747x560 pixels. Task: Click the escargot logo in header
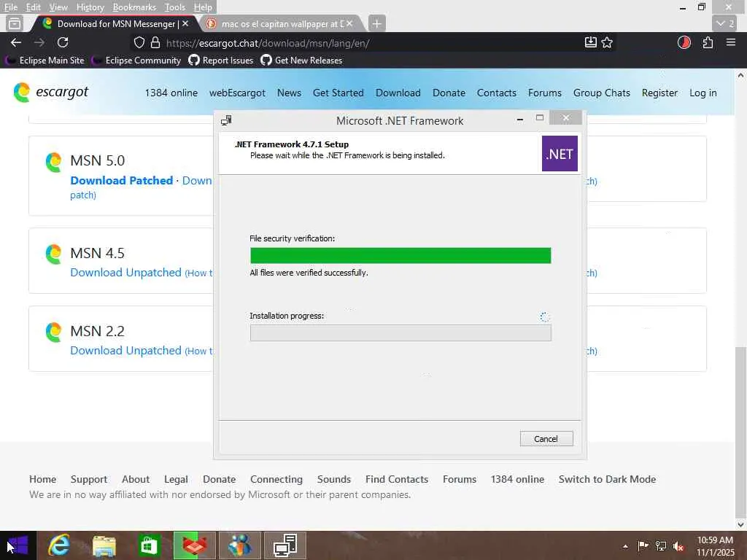(51, 92)
